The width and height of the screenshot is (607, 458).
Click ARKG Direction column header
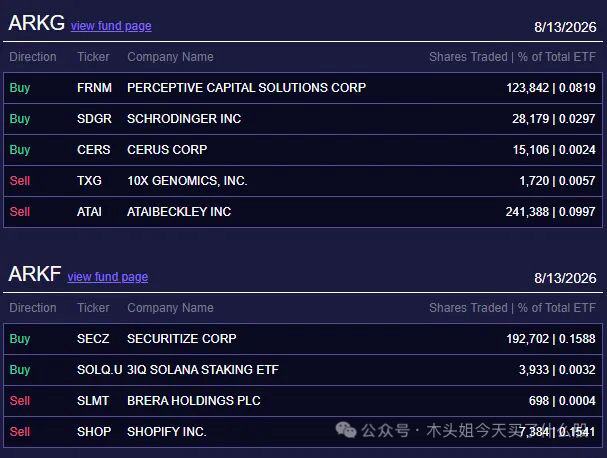click(x=33, y=57)
